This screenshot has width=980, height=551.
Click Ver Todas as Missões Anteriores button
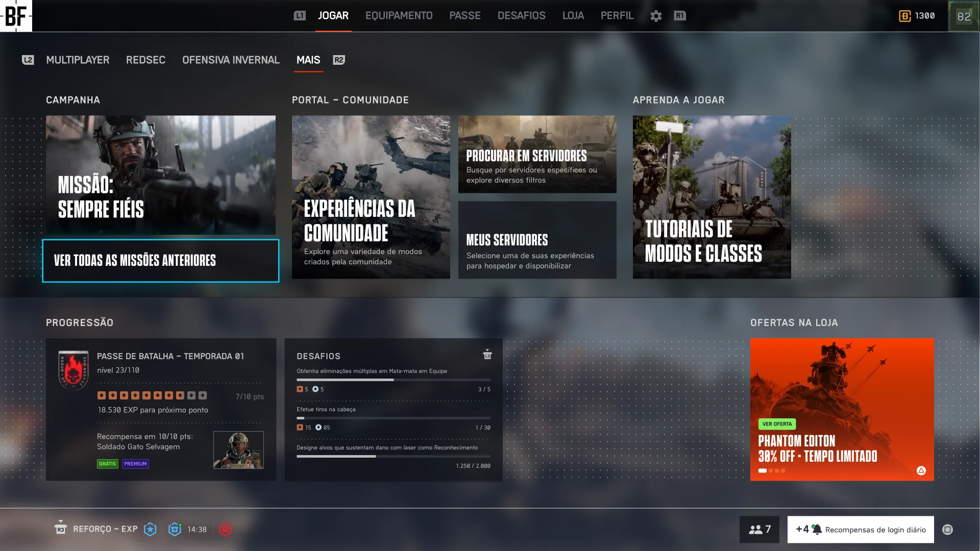point(160,261)
